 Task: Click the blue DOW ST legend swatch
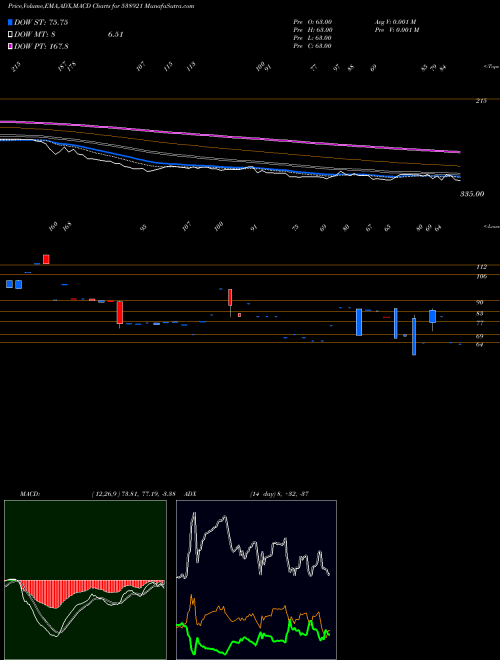10,22
